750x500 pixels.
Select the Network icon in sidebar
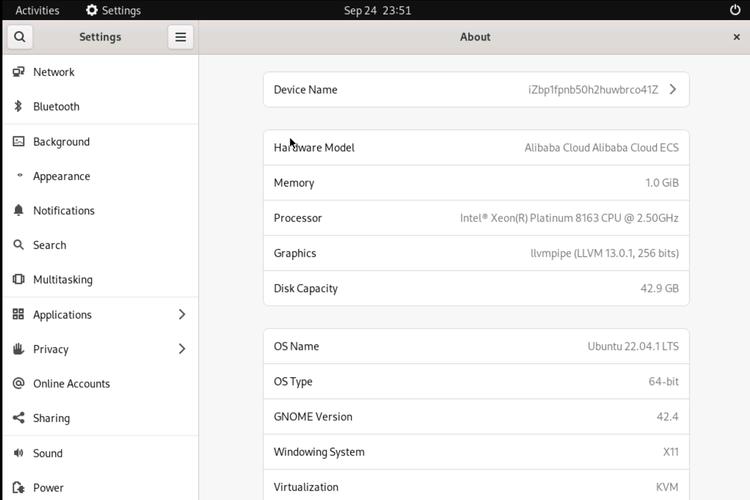point(18,72)
